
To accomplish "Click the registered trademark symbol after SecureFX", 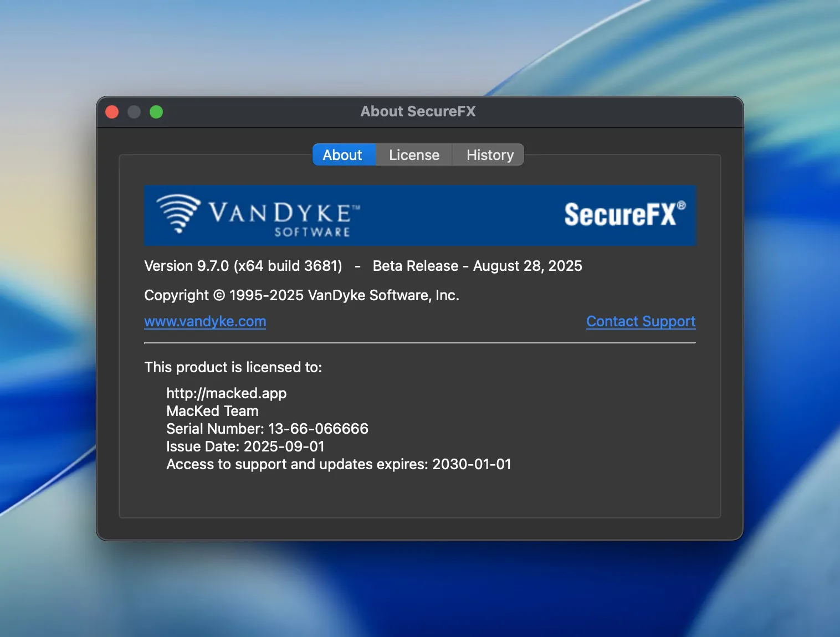I will [x=683, y=204].
